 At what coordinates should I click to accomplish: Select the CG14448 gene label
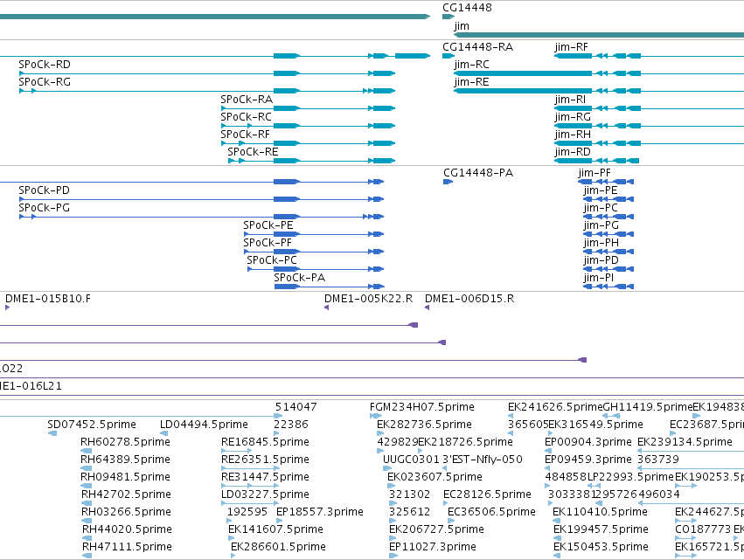point(467,8)
